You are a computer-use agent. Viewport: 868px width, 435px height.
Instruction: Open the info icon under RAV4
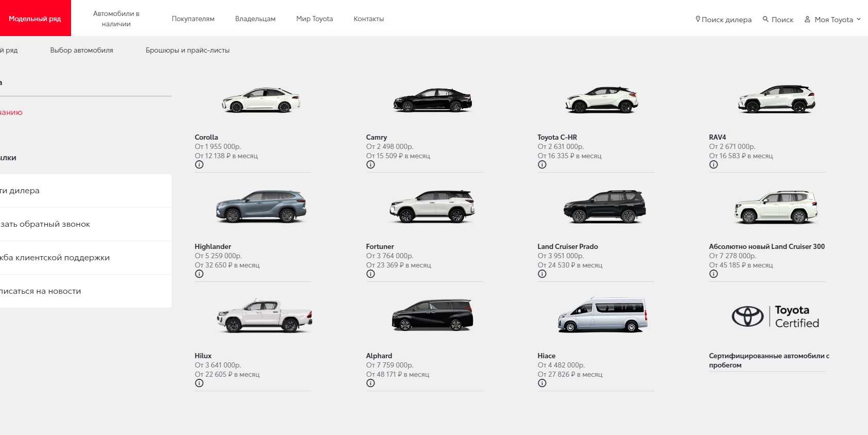click(x=713, y=165)
